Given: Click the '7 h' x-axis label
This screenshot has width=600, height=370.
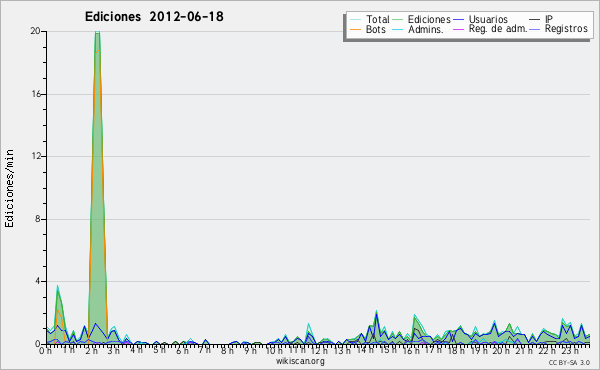Looking at the screenshot, I should click(204, 350).
